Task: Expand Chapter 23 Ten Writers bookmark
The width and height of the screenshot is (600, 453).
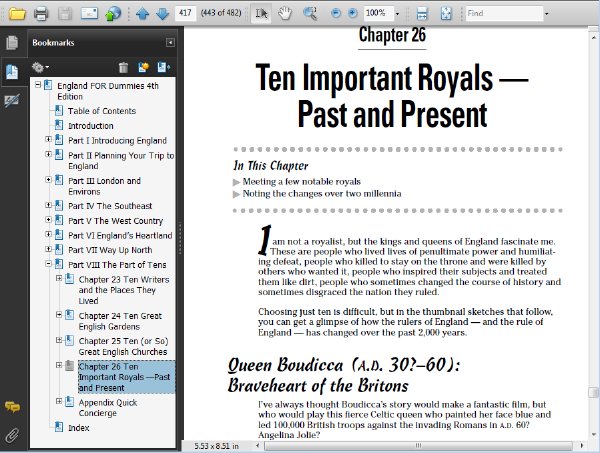Action: point(59,278)
